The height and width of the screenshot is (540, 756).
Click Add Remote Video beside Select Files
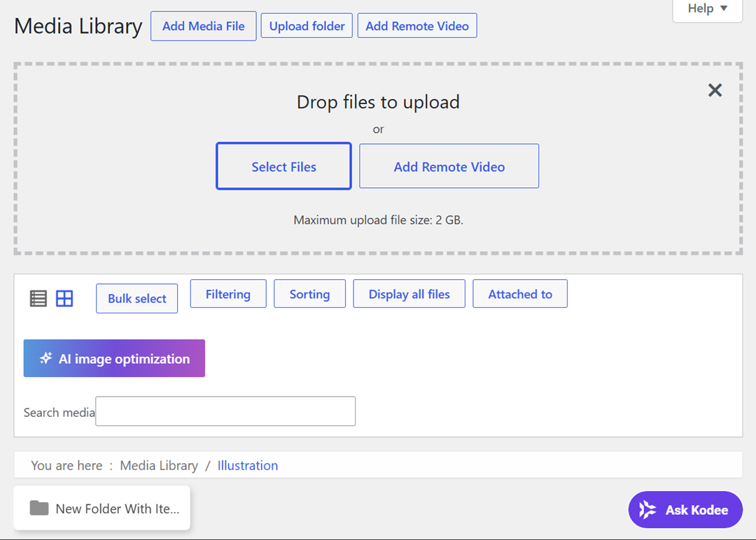(x=449, y=166)
